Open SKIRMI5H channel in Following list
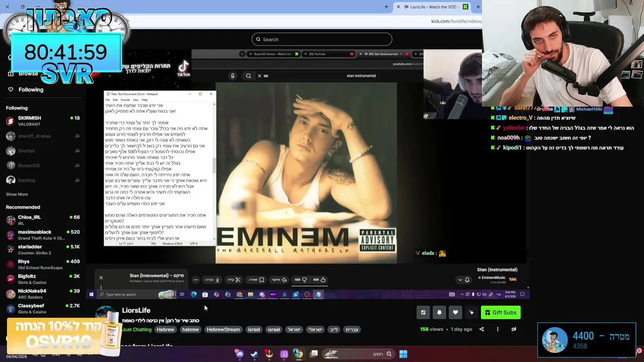 click(43, 121)
